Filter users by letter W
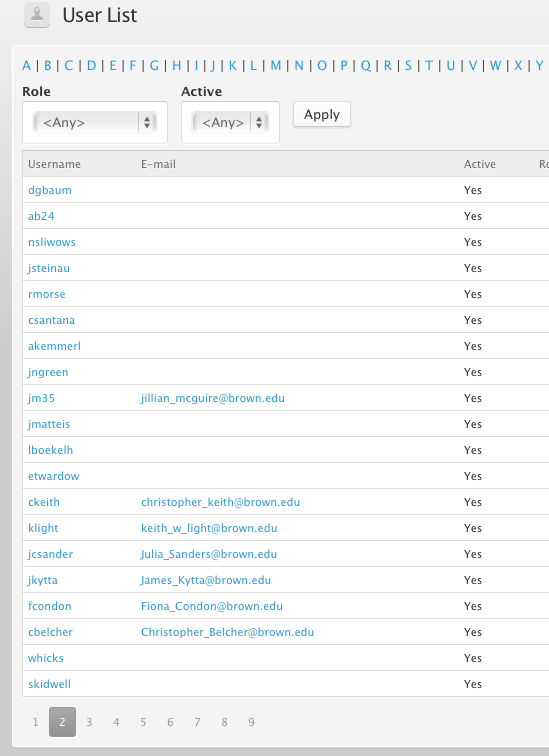 click(495, 66)
